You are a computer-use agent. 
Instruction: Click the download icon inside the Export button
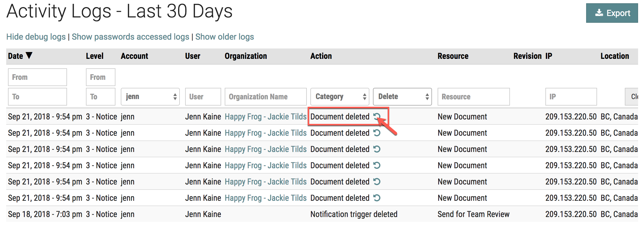pos(599,13)
